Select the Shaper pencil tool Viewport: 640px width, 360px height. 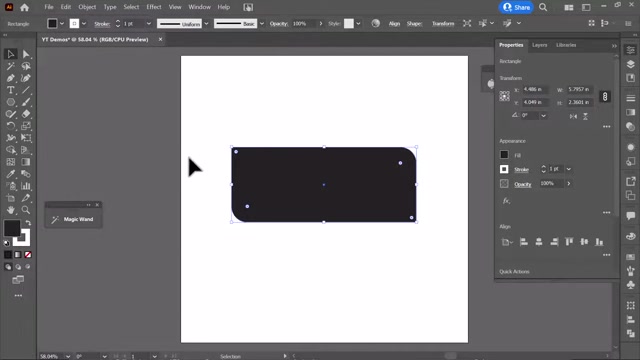11,114
